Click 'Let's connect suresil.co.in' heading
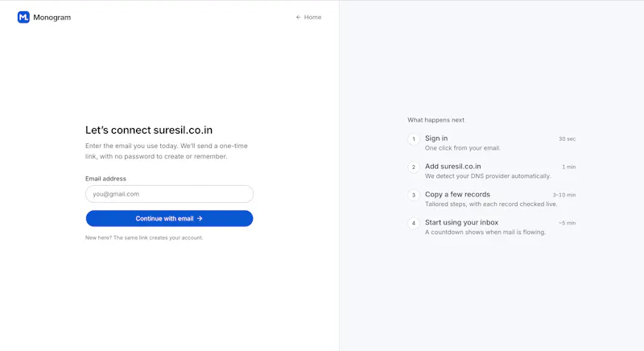Viewport: 644px width, 351px height. coord(149,130)
